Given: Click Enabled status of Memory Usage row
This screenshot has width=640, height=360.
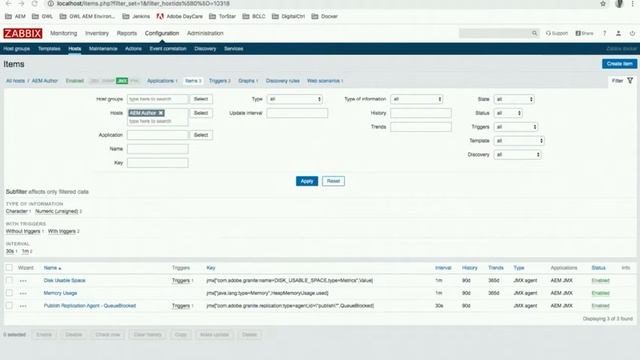Looking at the screenshot, I should pos(600,293).
